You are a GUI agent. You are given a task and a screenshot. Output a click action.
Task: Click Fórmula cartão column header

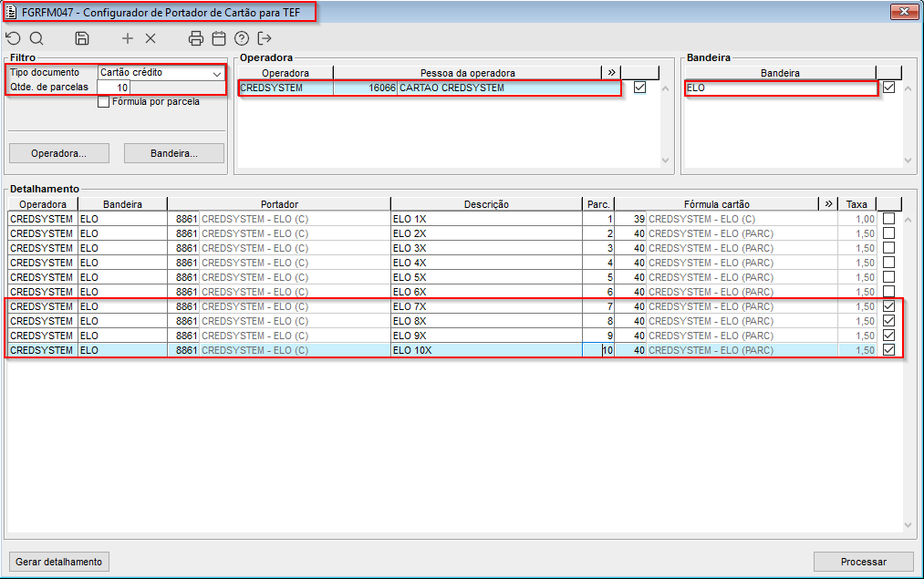pos(717,204)
